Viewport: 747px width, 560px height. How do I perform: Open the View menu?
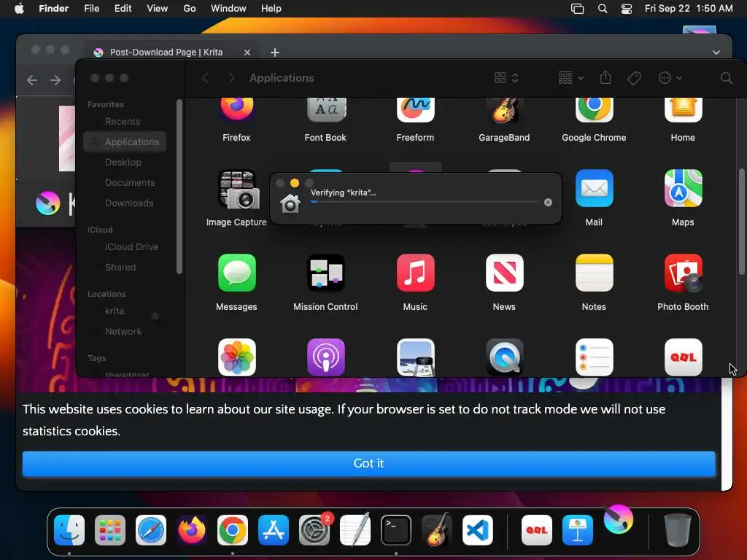pyautogui.click(x=158, y=9)
